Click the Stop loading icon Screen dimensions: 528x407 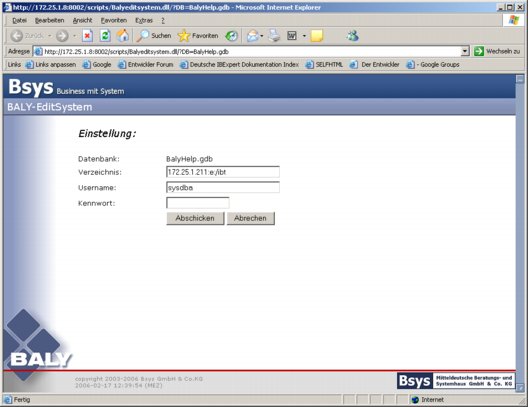pos(88,36)
